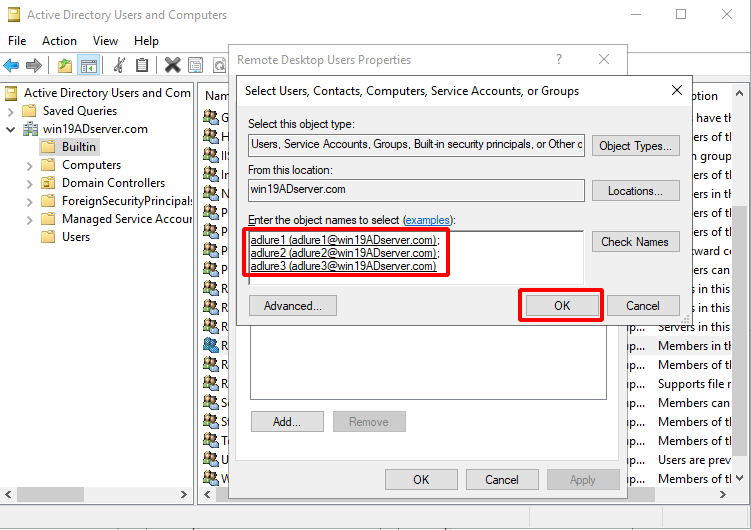Open the Help menu
Viewport: 751px width, 530px height.
point(146,41)
